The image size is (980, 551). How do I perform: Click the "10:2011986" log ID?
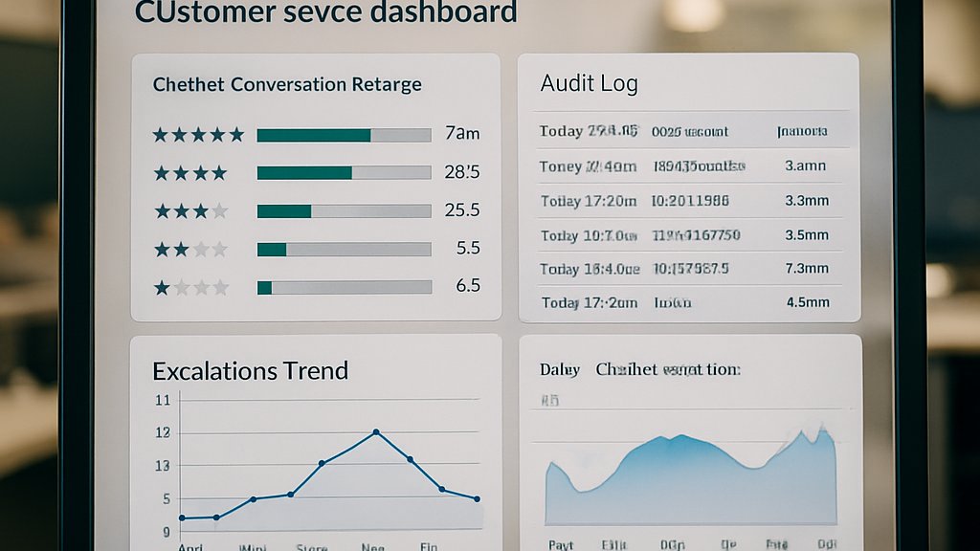[x=690, y=201]
